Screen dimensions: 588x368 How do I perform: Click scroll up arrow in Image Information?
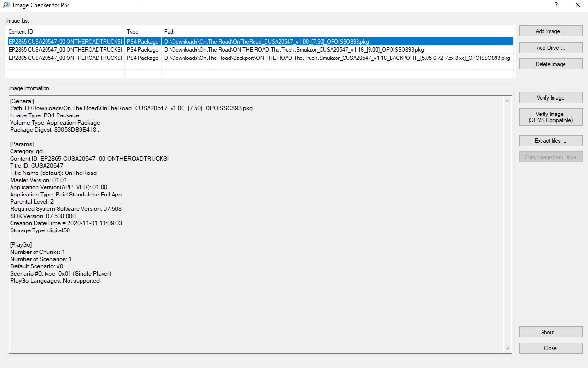coord(507,101)
